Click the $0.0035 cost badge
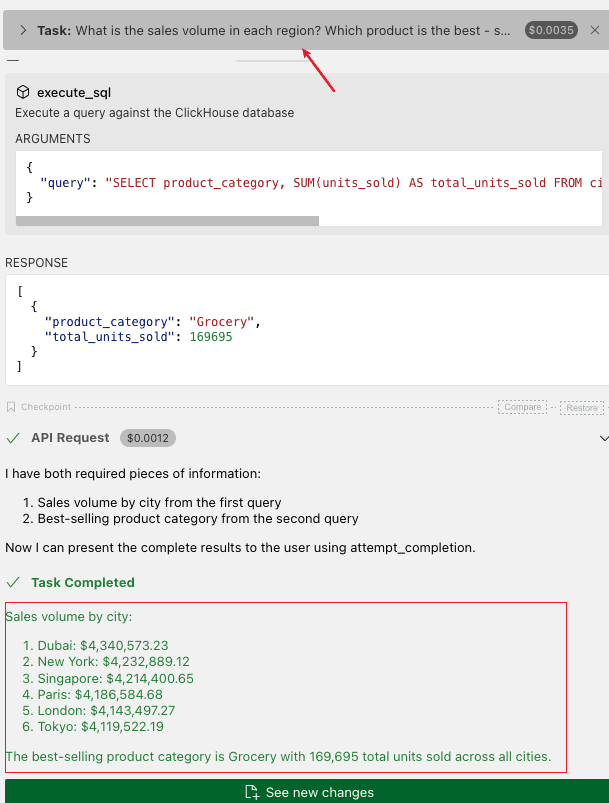The image size is (609, 803). click(x=551, y=30)
